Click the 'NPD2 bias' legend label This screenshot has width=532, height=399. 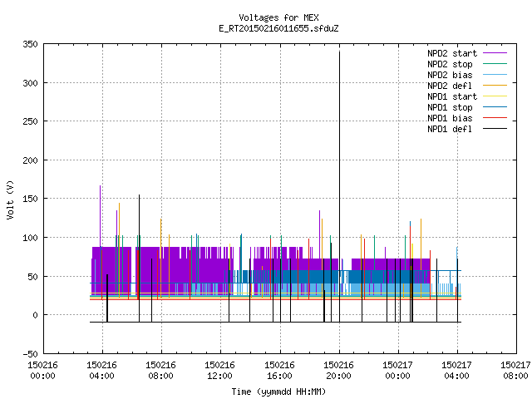[450, 75]
